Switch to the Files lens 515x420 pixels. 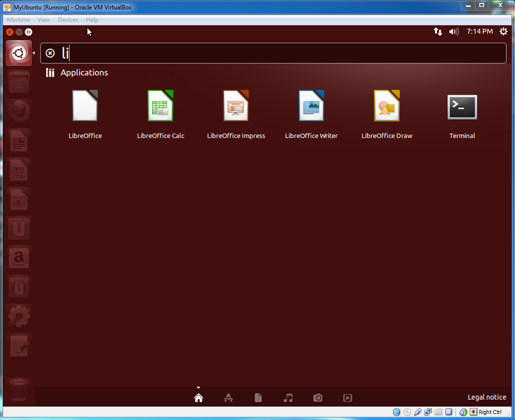coord(258,398)
